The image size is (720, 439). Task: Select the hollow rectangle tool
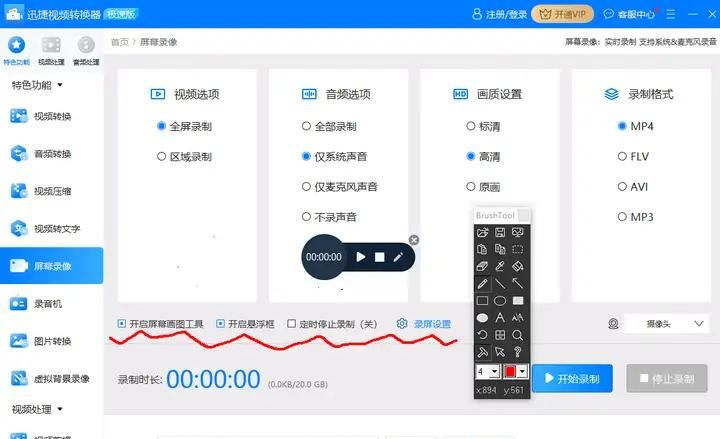click(482, 301)
